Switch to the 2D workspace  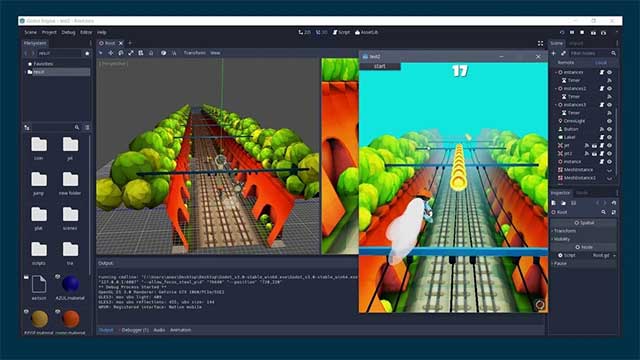(x=304, y=32)
